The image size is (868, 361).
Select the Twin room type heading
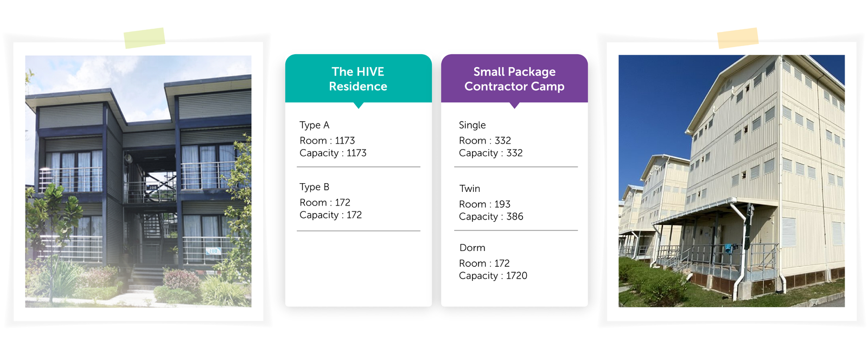coord(470,189)
